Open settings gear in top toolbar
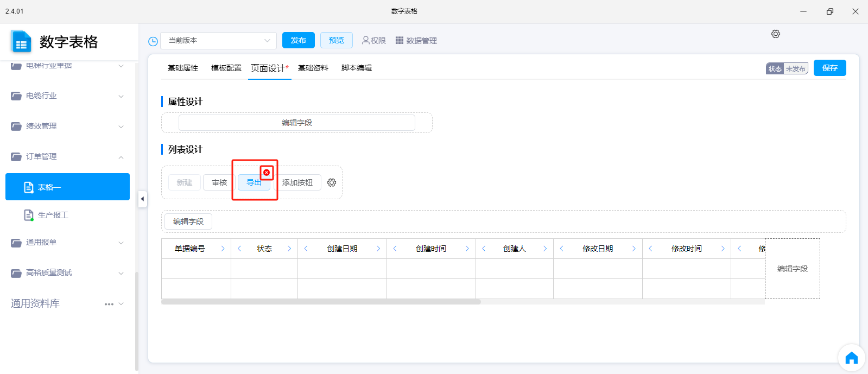This screenshot has width=868, height=374. [x=776, y=34]
